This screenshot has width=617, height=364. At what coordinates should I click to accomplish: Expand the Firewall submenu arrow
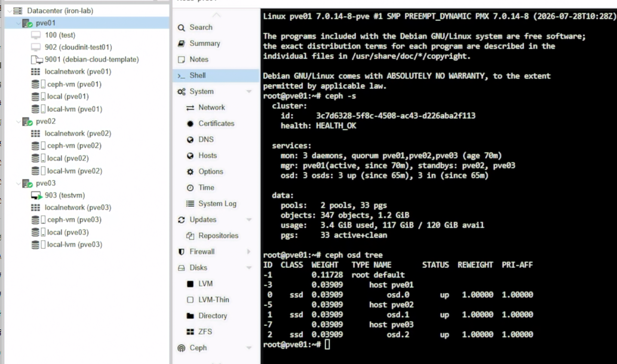point(248,252)
